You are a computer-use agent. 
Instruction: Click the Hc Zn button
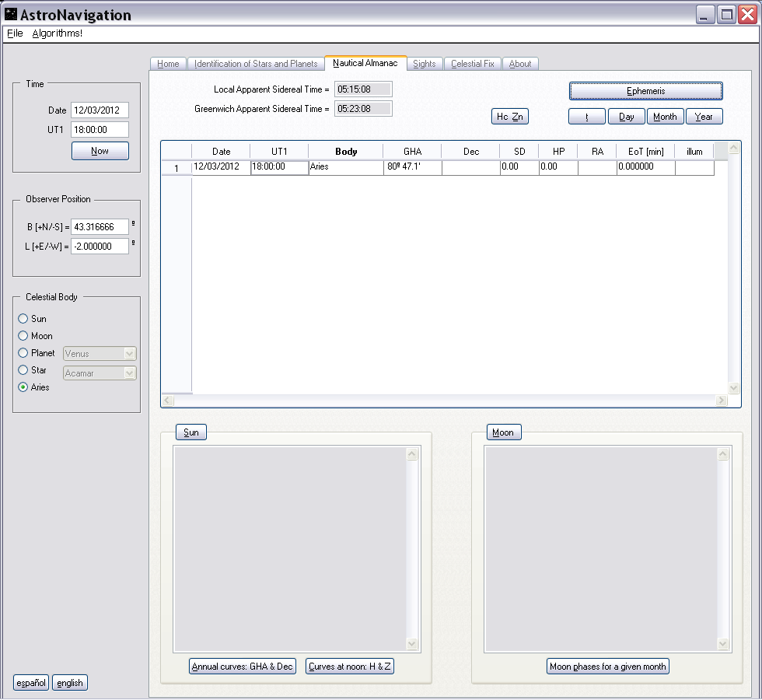pos(510,117)
